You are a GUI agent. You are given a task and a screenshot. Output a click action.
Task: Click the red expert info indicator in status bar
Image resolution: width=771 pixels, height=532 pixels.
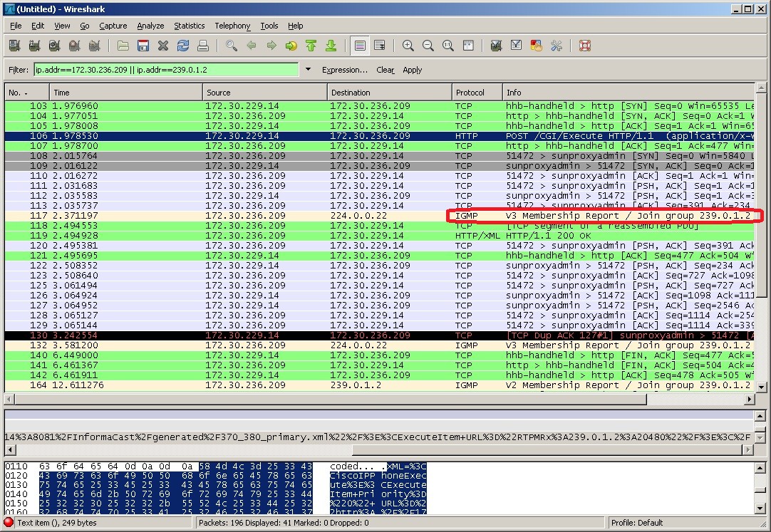[9, 523]
